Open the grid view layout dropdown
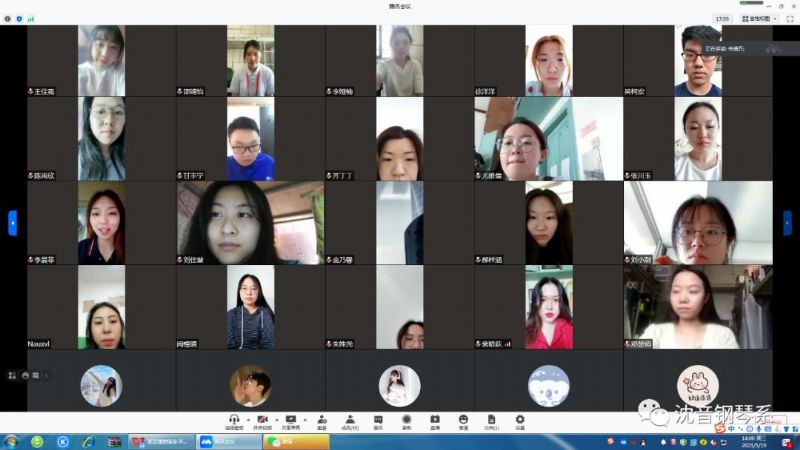This screenshot has width=800, height=450. pyautogui.click(x=757, y=18)
